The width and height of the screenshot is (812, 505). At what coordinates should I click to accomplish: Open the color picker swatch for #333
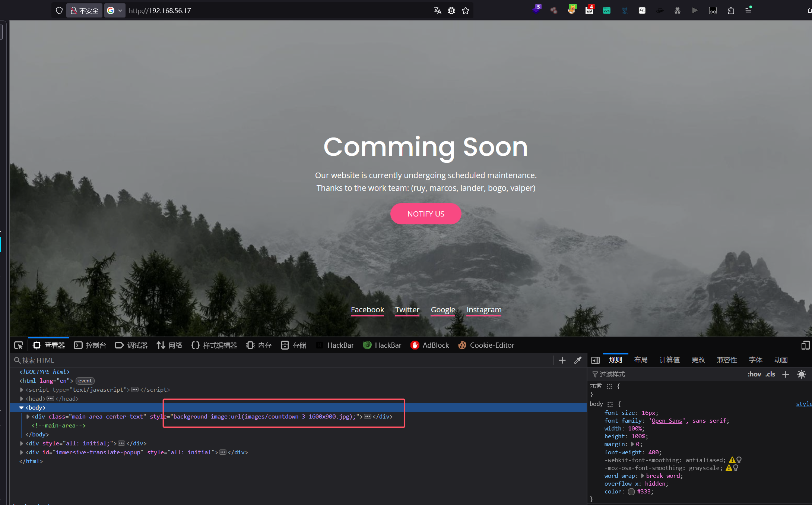[631, 492]
